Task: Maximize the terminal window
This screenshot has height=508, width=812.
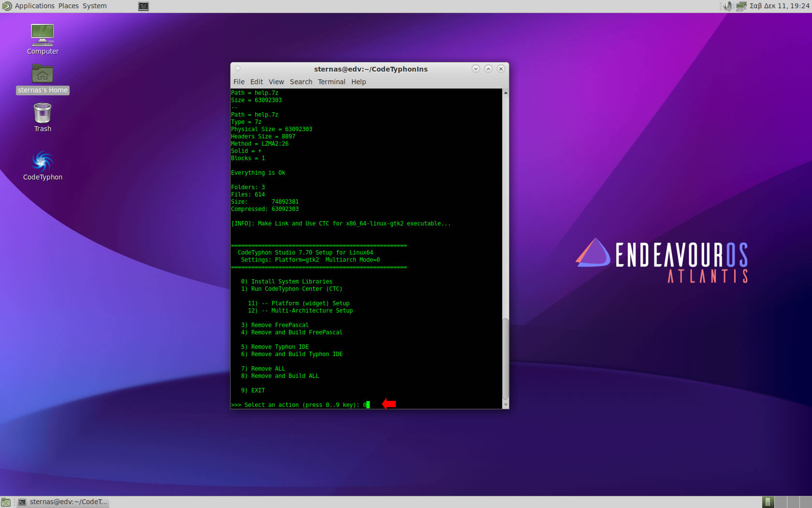Action: 488,69
